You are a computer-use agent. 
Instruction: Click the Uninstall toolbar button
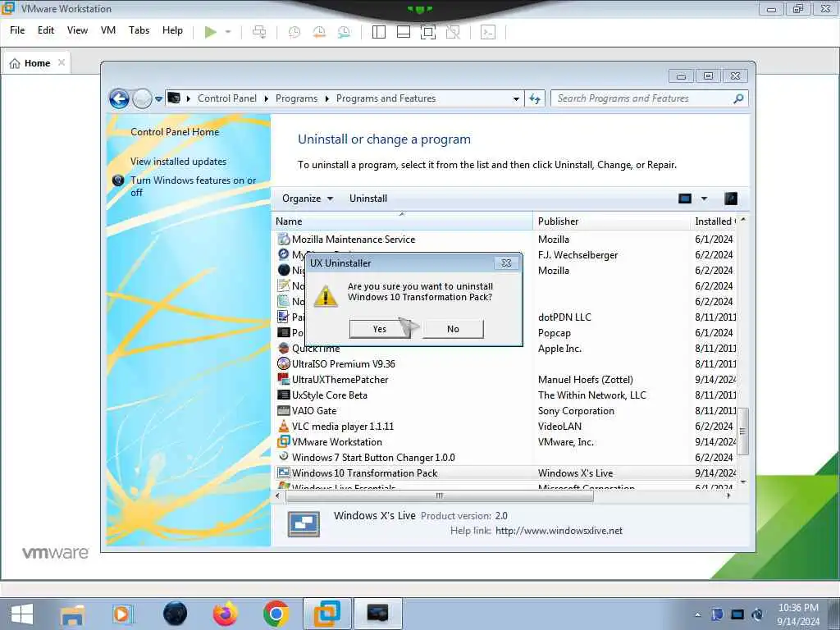tap(368, 199)
